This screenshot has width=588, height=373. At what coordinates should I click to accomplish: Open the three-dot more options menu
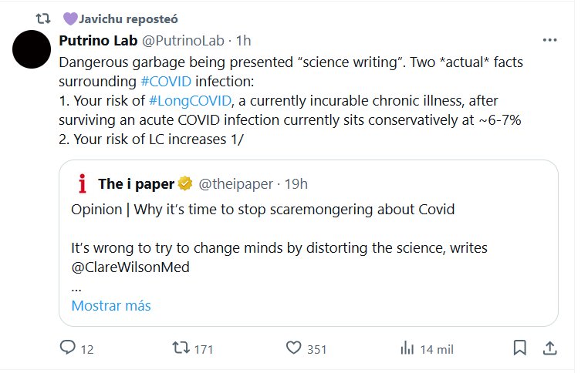click(x=549, y=41)
